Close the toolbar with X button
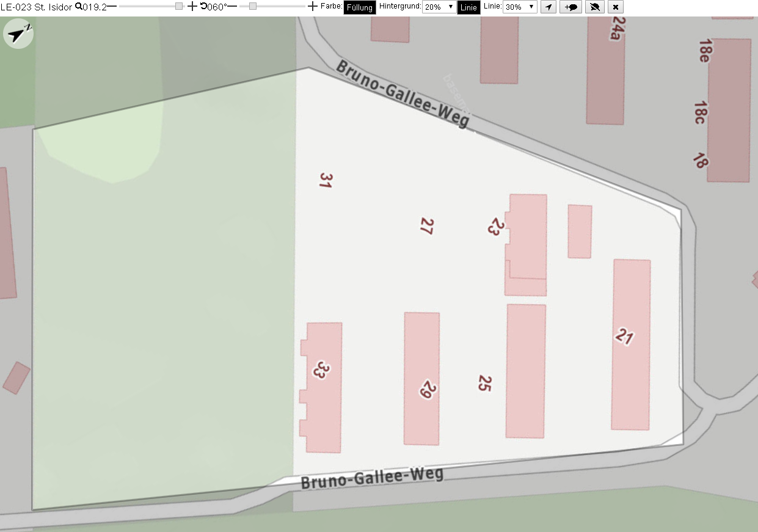 pyautogui.click(x=616, y=7)
